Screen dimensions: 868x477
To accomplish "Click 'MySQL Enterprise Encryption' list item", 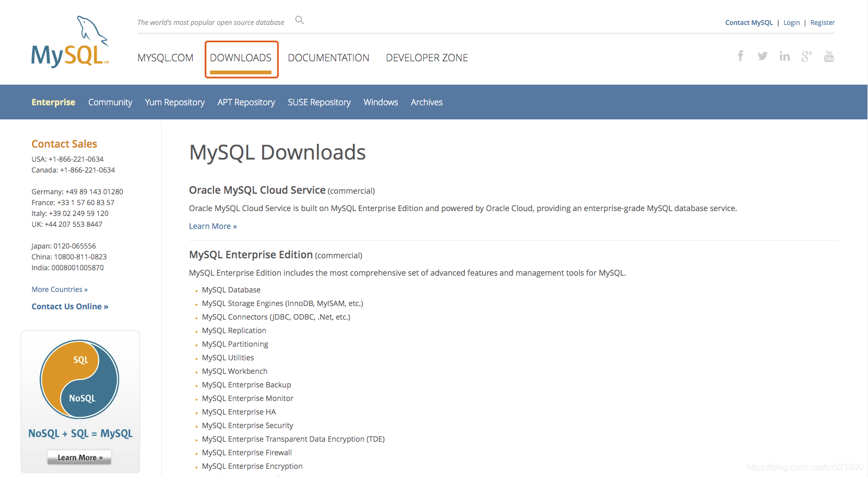I will pyautogui.click(x=252, y=466).
